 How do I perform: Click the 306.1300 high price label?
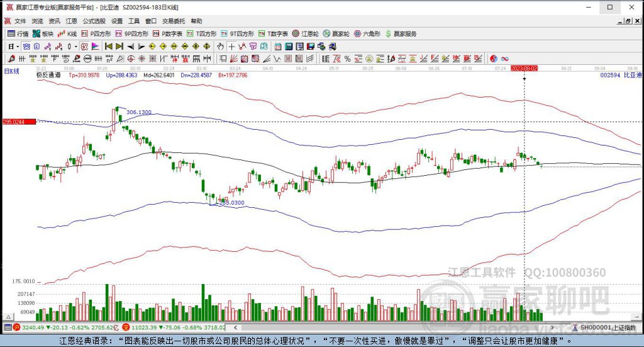(x=139, y=112)
